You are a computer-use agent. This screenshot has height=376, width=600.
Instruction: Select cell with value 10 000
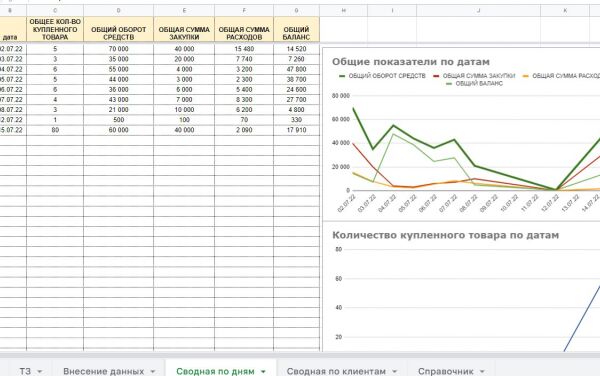(184, 110)
